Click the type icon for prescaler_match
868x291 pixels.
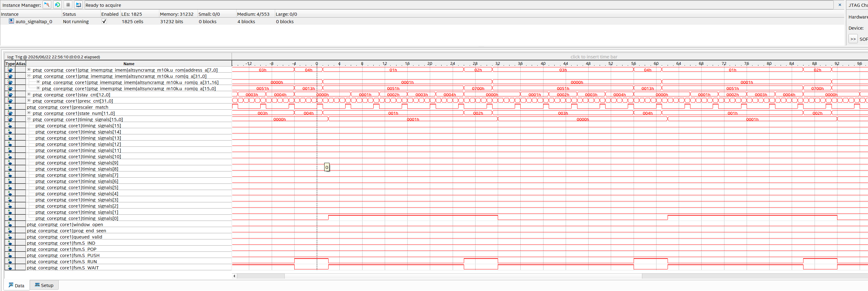point(10,107)
